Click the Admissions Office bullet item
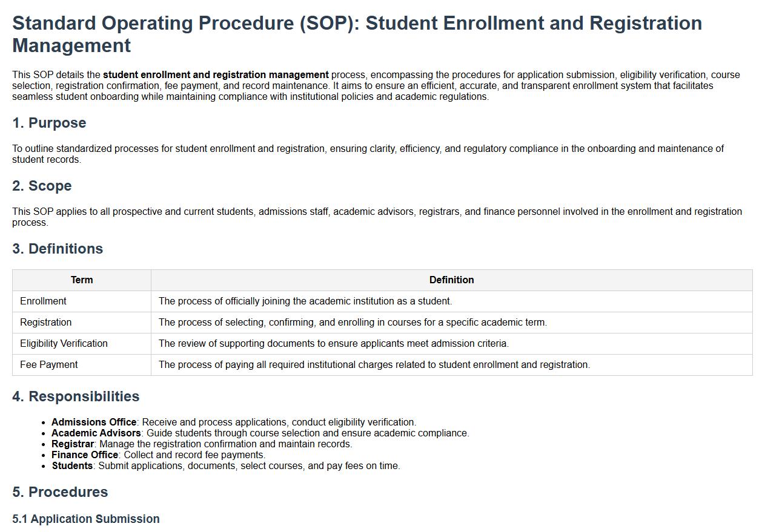The width and height of the screenshot is (765, 532). point(233,422)
